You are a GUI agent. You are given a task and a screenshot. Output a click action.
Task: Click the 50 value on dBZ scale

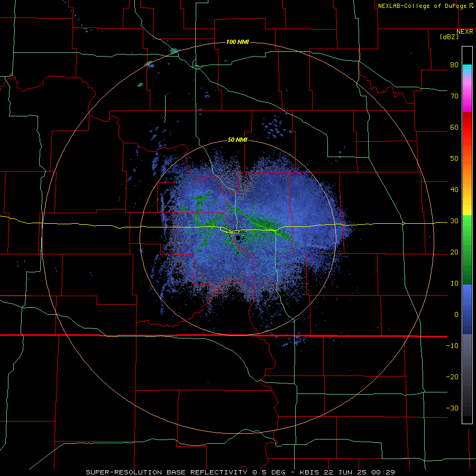click(x=454, y=159)
